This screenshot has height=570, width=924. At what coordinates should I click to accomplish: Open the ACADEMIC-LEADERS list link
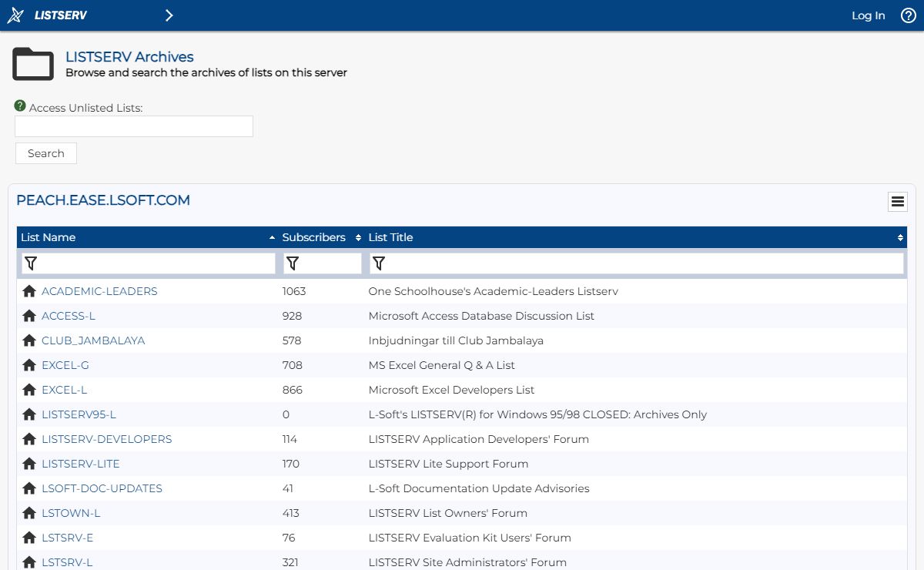99,291
